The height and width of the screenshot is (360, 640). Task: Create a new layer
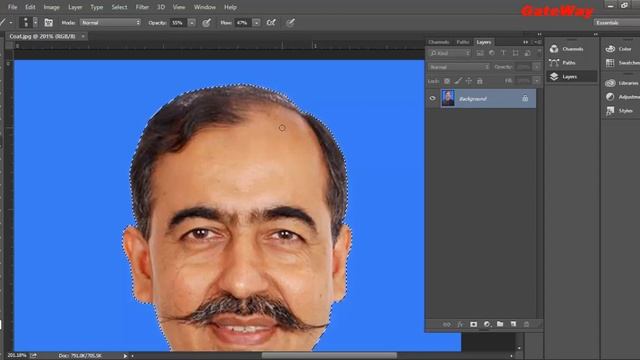pos(513,324)
